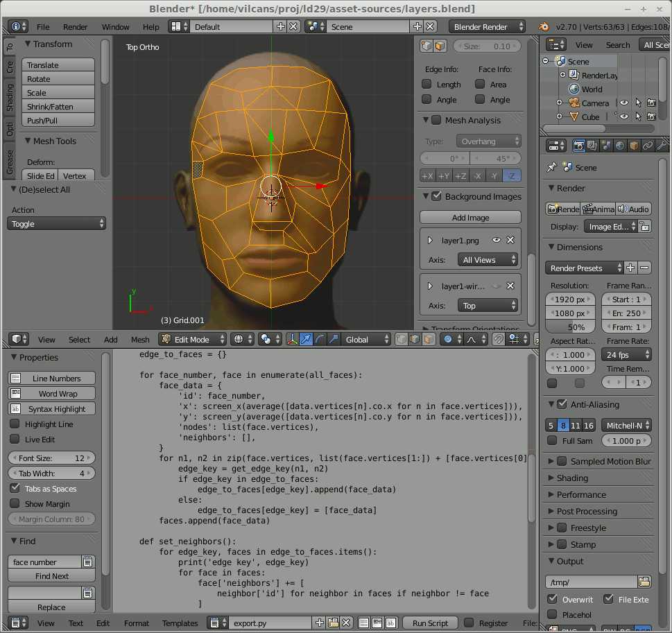The height and width of the screenshot is (633, 672).
Task: Open World properties tab icon
Action: 620,146
